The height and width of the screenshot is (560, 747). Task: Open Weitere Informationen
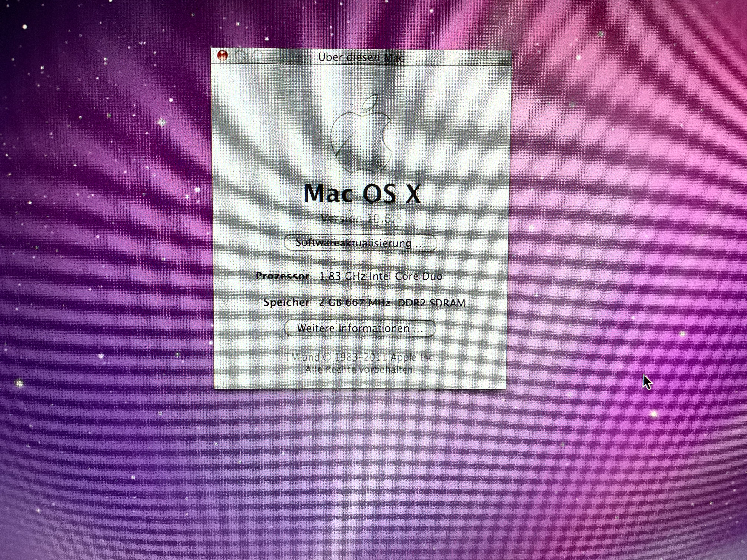[x=360, y=328]
